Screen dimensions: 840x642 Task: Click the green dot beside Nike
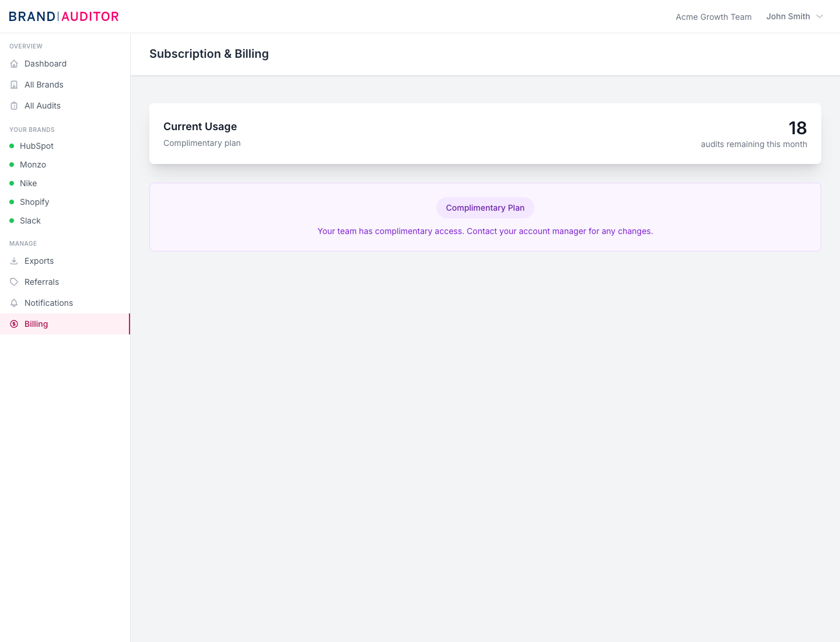tap(12, 183)
